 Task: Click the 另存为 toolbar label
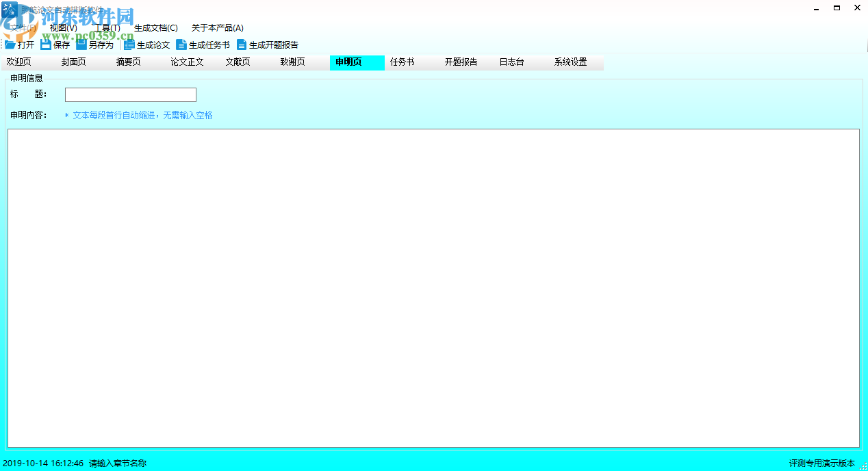click(101, 45)
